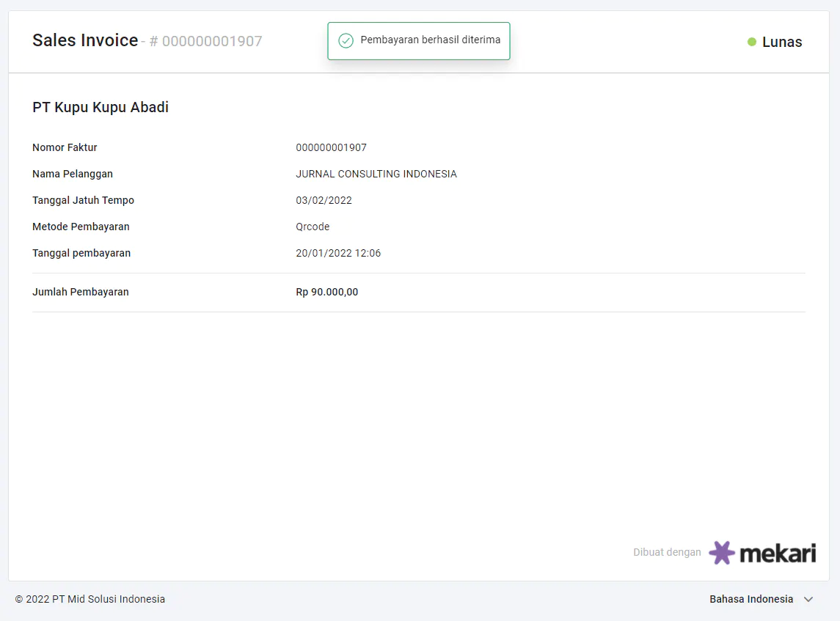
Task: Click the Lunas payment status label
Action: [x=782, y=42]
